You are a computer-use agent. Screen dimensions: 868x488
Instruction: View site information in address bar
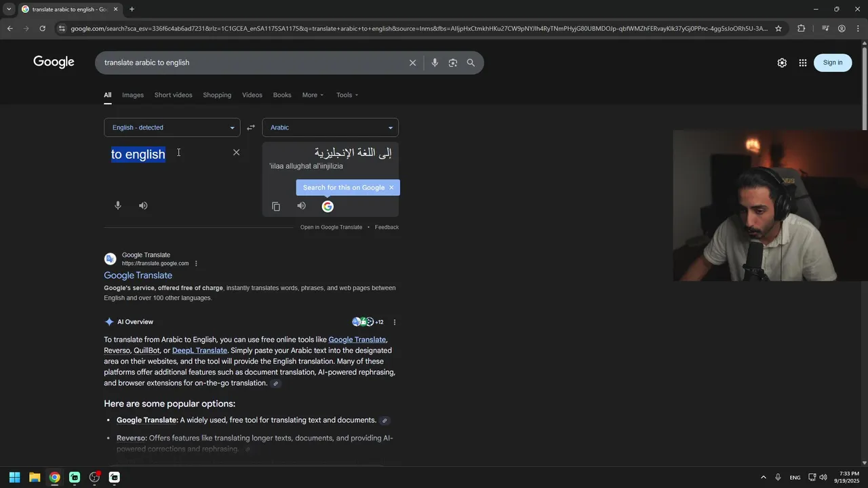tap(62, 28)
